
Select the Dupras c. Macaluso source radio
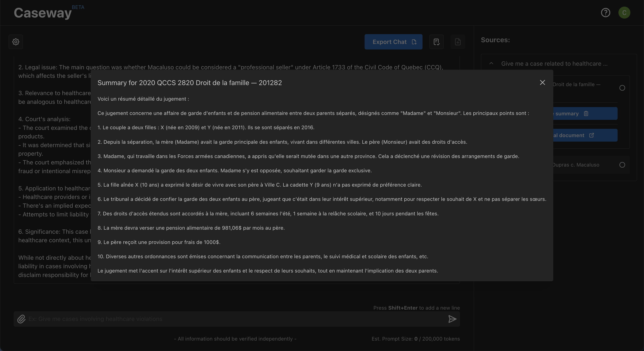click(x=622, y=165)
